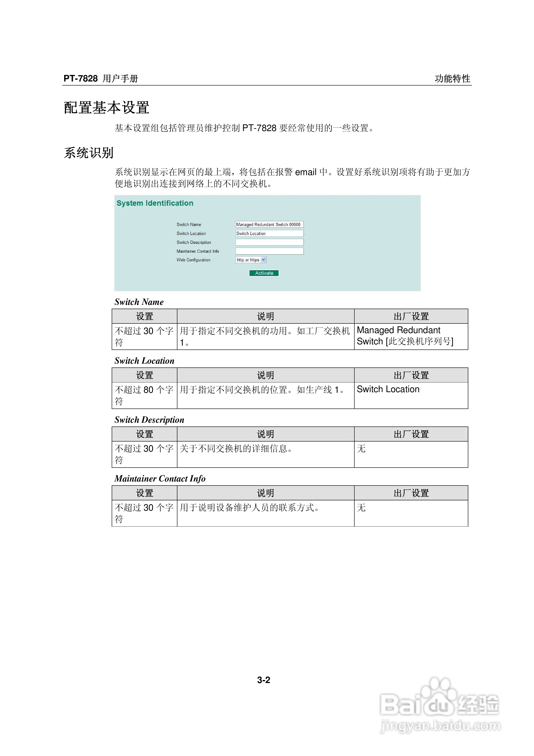Viewport: 534px width, 756px height.
Task: Click the 系统识别 section heading
Action: (89, 153)
